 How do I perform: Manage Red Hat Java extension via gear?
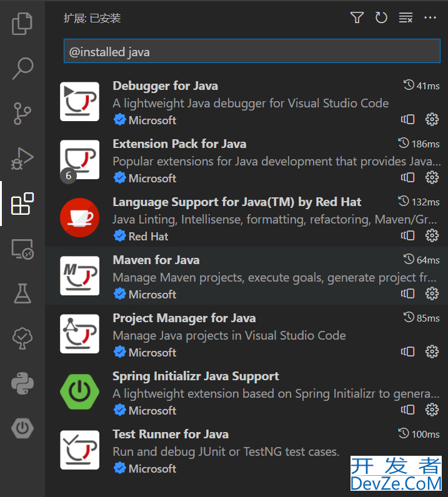point(432,235)
